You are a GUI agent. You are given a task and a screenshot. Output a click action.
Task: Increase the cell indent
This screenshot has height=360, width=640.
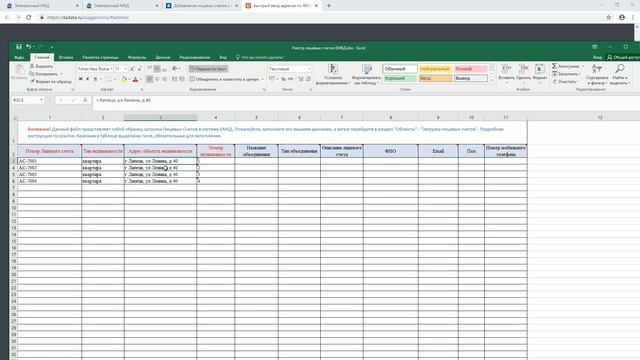point(182,79)
